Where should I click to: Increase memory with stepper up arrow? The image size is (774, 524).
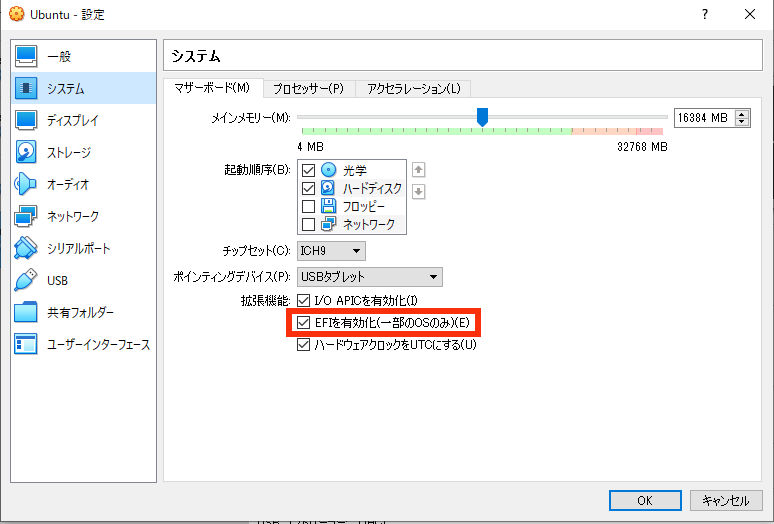point(741,114)
